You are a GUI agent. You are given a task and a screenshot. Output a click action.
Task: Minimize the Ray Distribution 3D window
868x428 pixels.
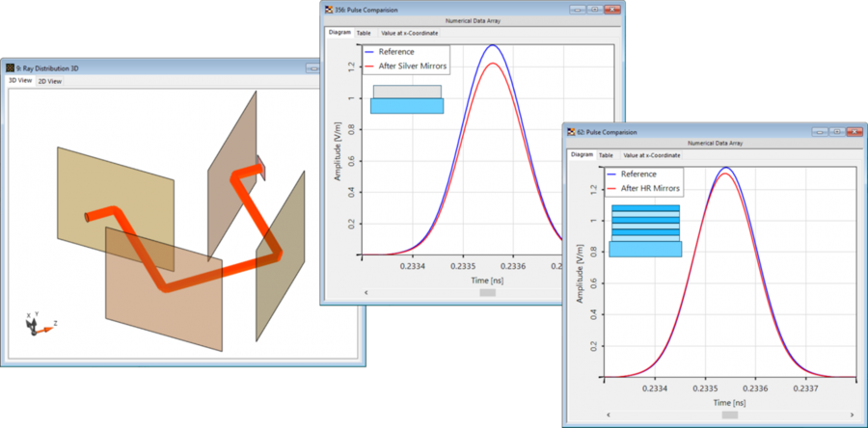pyautogui.click(x=313, y=68)
